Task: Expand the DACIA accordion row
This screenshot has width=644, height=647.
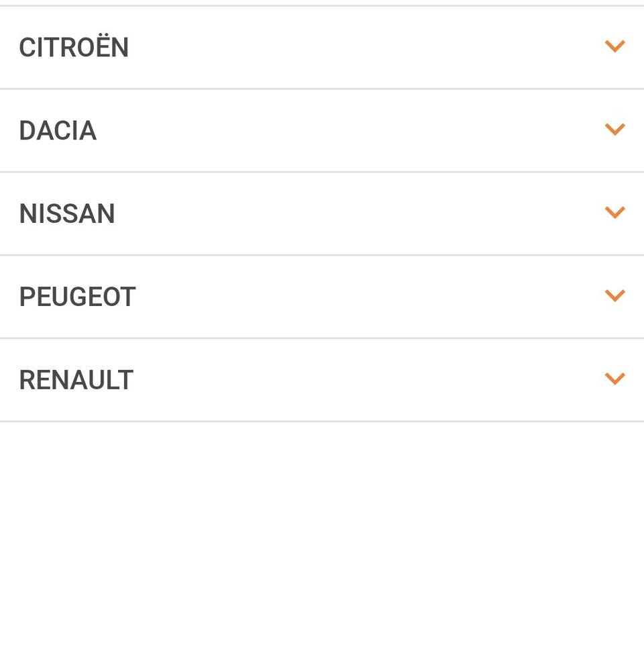Action: click(x=322, y=131)
